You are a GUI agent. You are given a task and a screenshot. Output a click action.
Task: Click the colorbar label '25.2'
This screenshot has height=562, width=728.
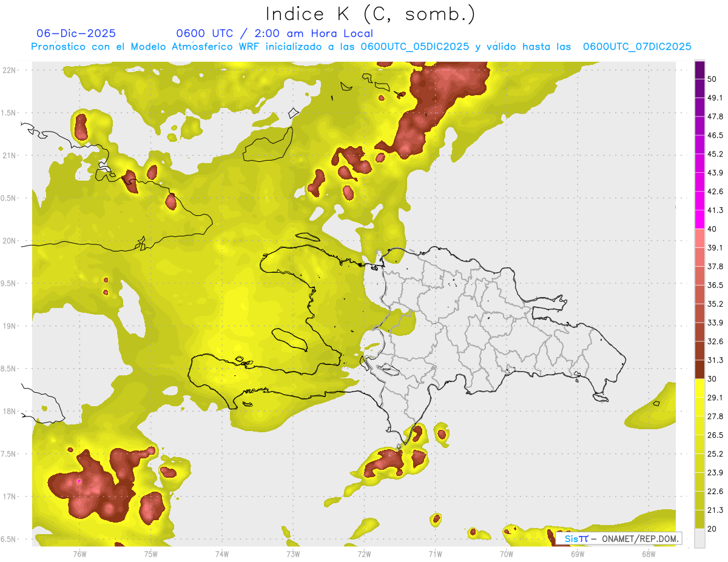click(x=715, y=453)
